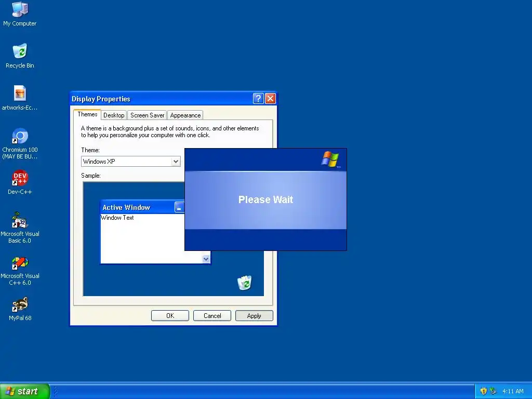Click OK in Display Properties

coord(170,315)
